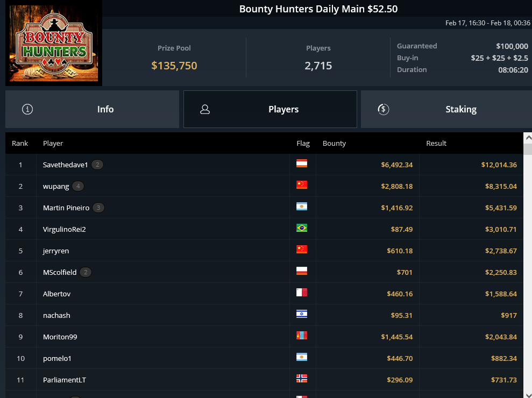Click the Info tab circle-i icon
This screenshot has height=398, width=532.
(27, 109)
